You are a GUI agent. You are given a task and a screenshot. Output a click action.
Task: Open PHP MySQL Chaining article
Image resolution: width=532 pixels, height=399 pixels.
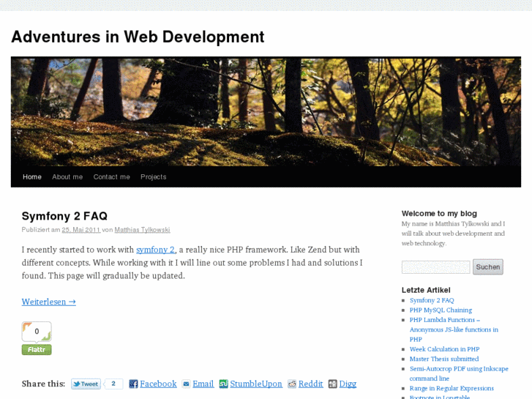(441, 310)
